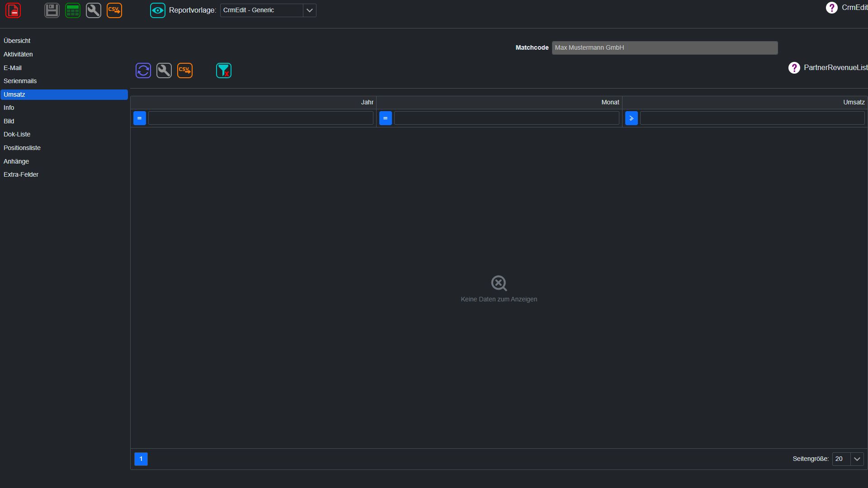The width and height of the screenshot is (868, 488).
Task: Sort by the Jahr column header
Action: click(x=254, y=103)
